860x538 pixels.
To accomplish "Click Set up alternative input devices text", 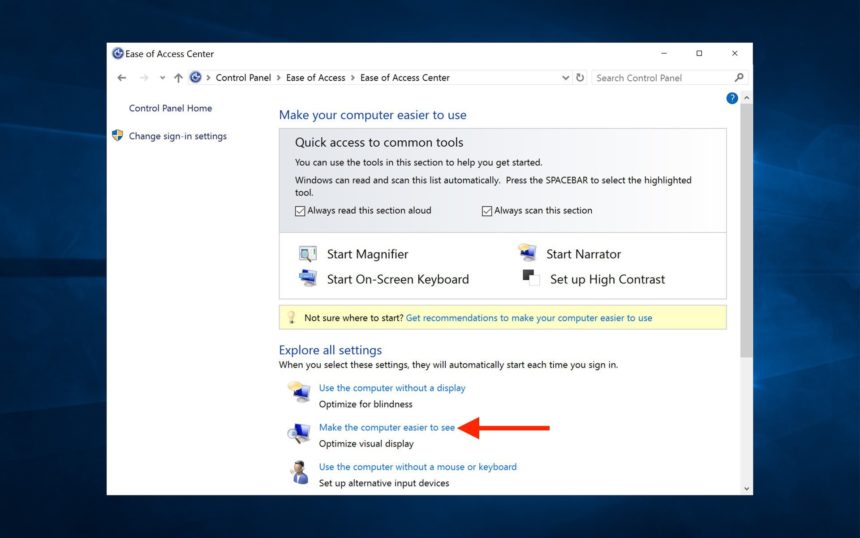I will pos(384,483).
